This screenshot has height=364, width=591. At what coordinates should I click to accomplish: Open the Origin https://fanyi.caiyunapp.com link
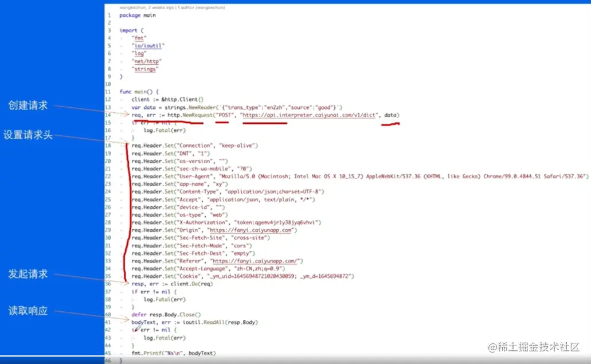pos(251,230)
